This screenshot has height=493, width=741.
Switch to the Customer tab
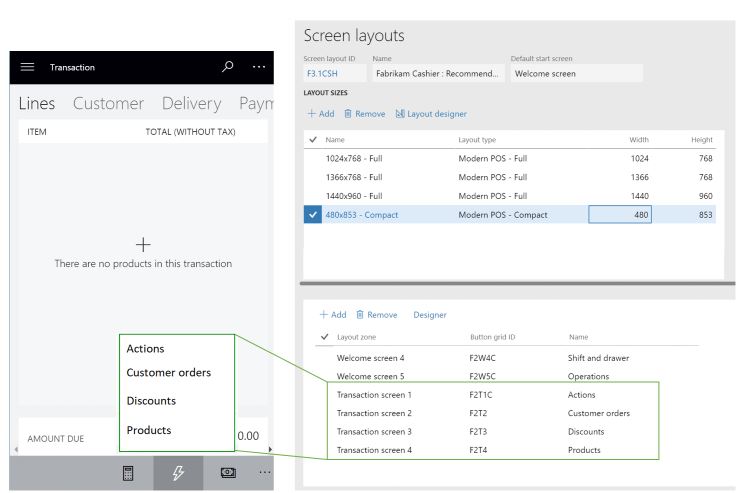click(108, 103)
